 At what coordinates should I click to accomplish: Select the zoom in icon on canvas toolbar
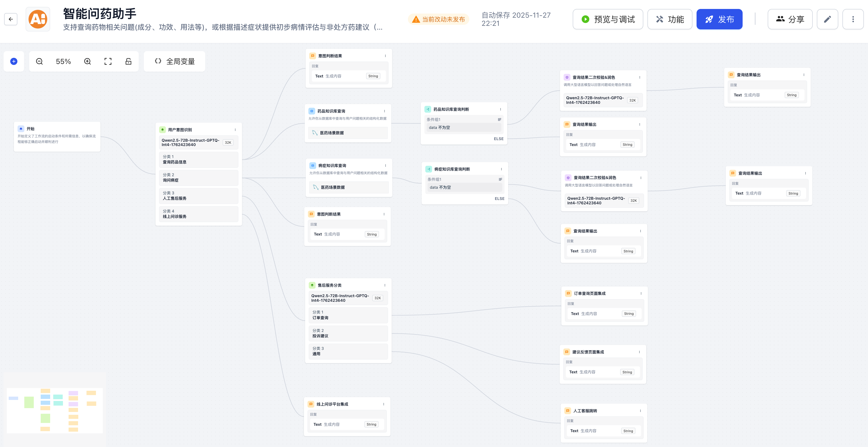point(87,61)
